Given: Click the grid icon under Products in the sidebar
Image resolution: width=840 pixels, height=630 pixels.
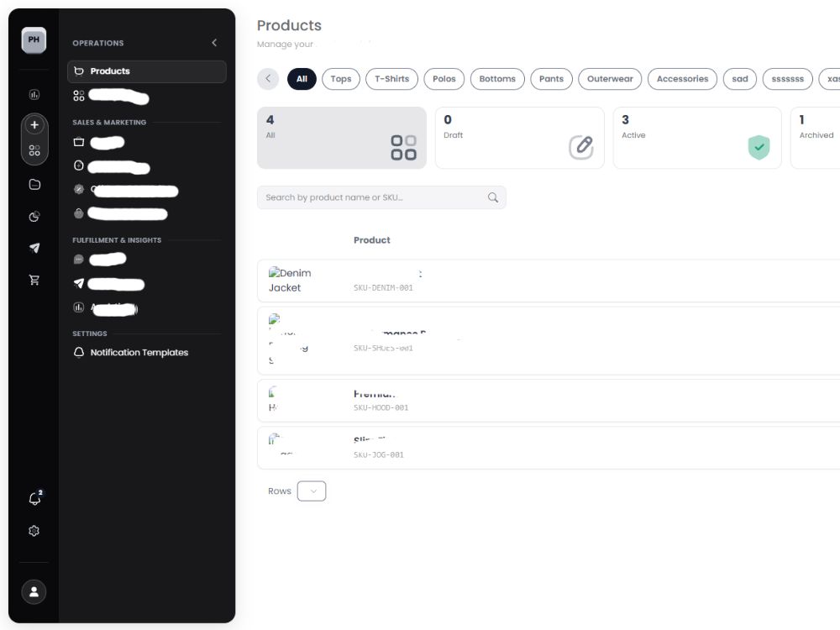Looking at the screenshot, I should (79, 96).
